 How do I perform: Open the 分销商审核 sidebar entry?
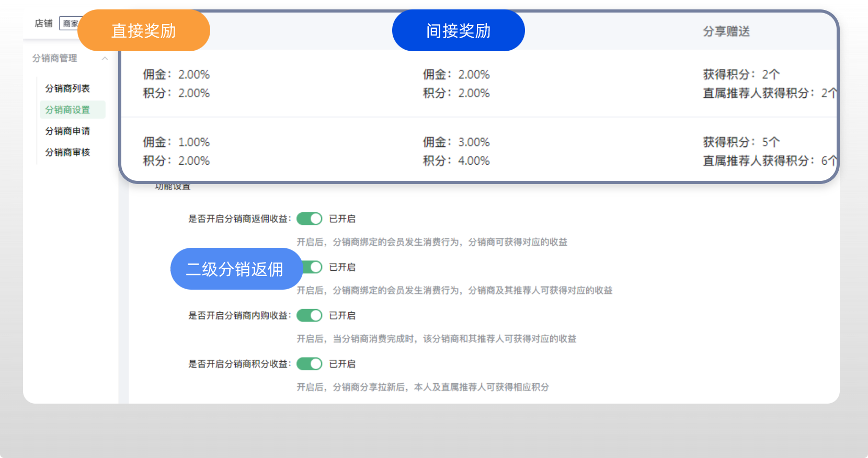click(x=67, y=153)
